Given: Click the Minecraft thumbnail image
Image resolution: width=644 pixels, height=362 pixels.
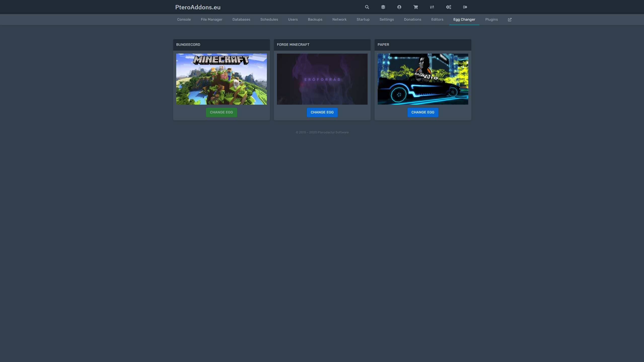Looking at the screenshot, I should [x=221, y=79].
